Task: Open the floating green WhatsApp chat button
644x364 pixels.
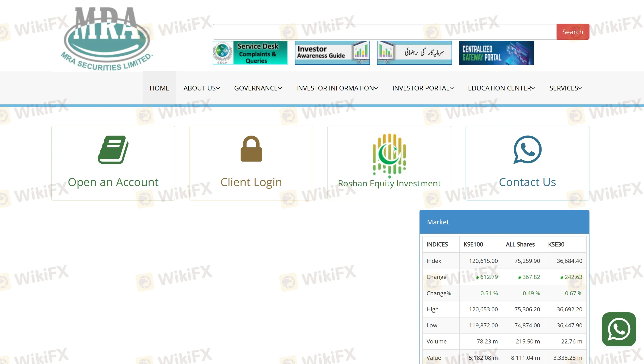Action: pos(619,329)
